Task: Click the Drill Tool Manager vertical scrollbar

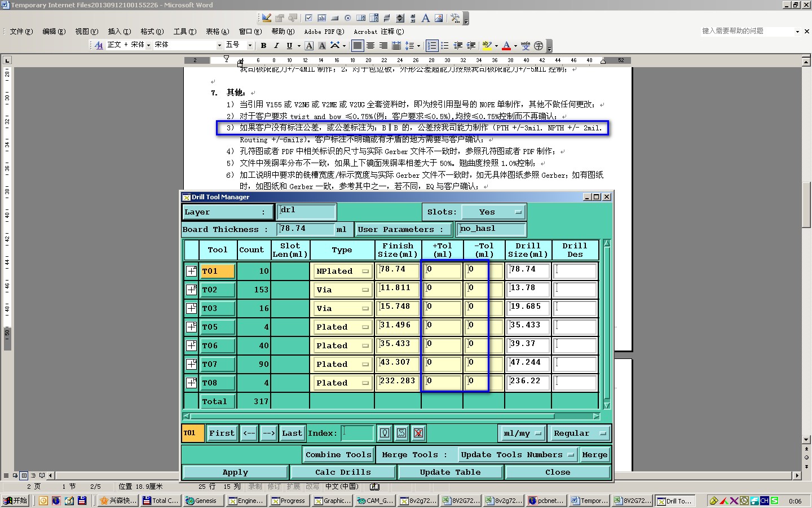Action: 607,325
